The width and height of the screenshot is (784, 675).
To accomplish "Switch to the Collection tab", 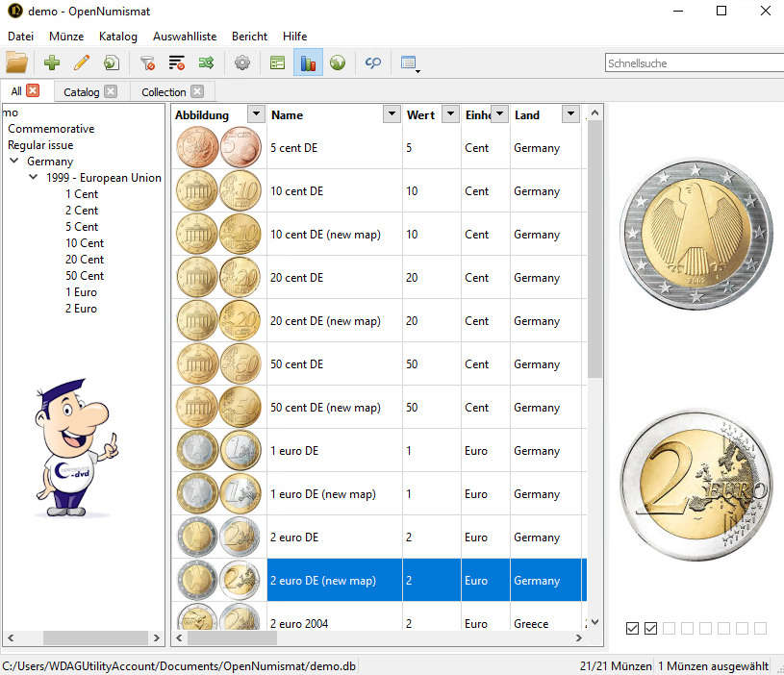I will pyautogui.click(x=164, y=92).
